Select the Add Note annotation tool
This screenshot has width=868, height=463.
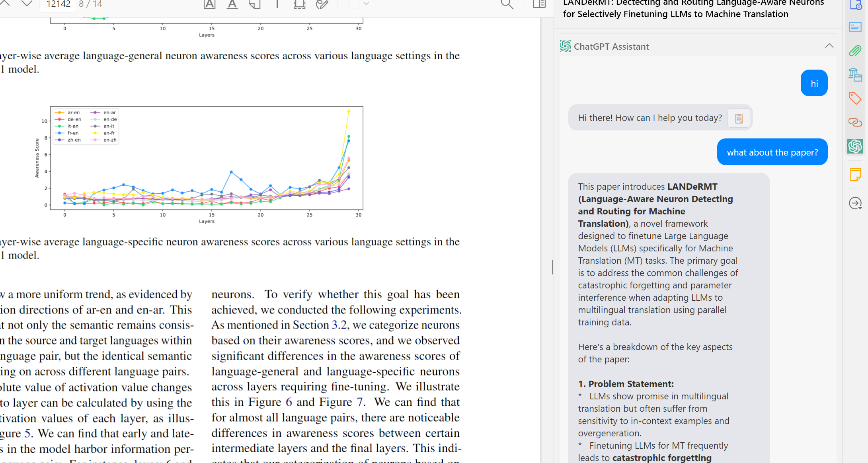[x=255, y=4]
